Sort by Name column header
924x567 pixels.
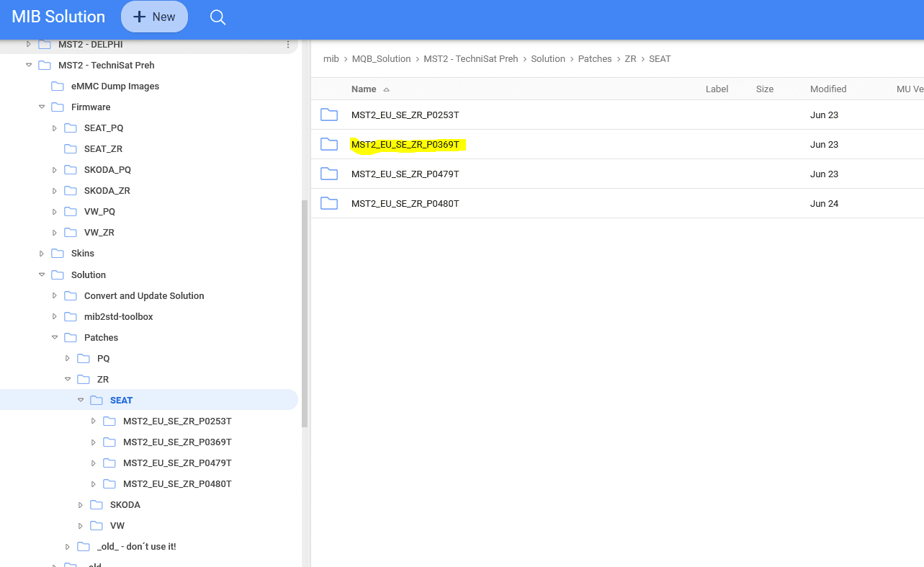click(364, 89)
